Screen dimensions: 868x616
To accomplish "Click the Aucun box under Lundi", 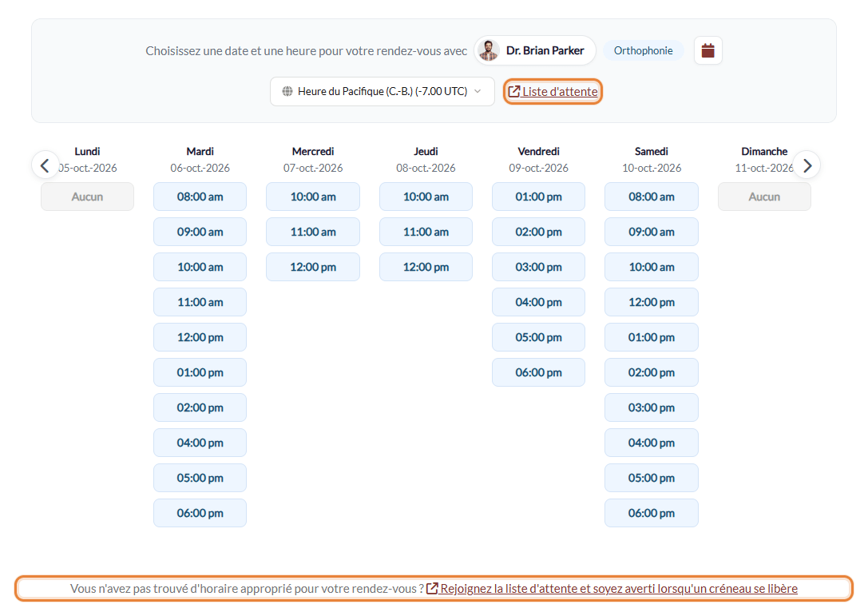I will coord(88,197).
